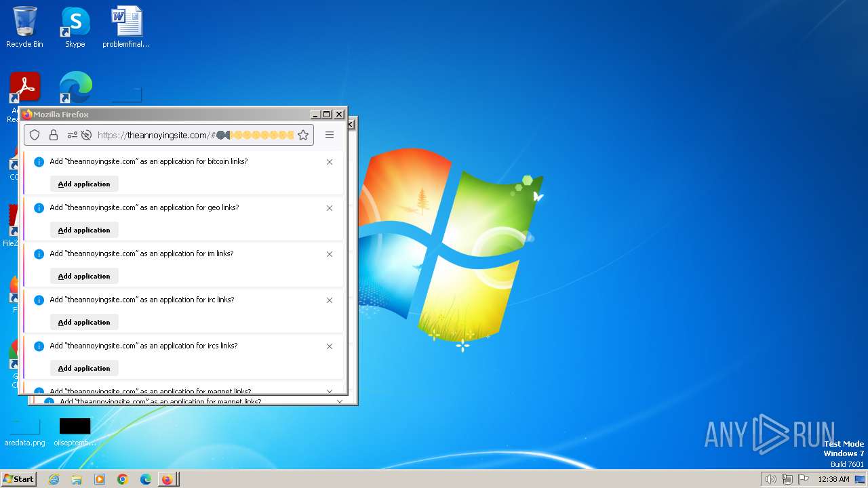This screenshot has height=488, width=868.
Task: Dismiss the ircs links notification
Action: coord(330,346)
